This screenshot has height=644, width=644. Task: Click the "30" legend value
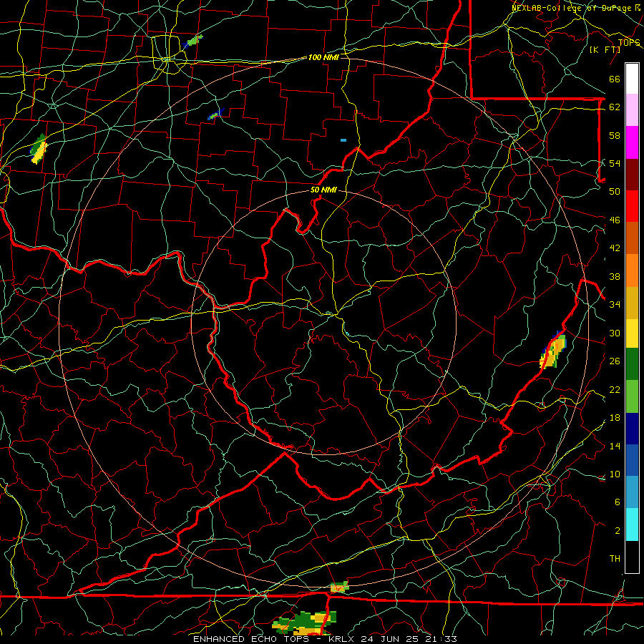tap(615, 333)
